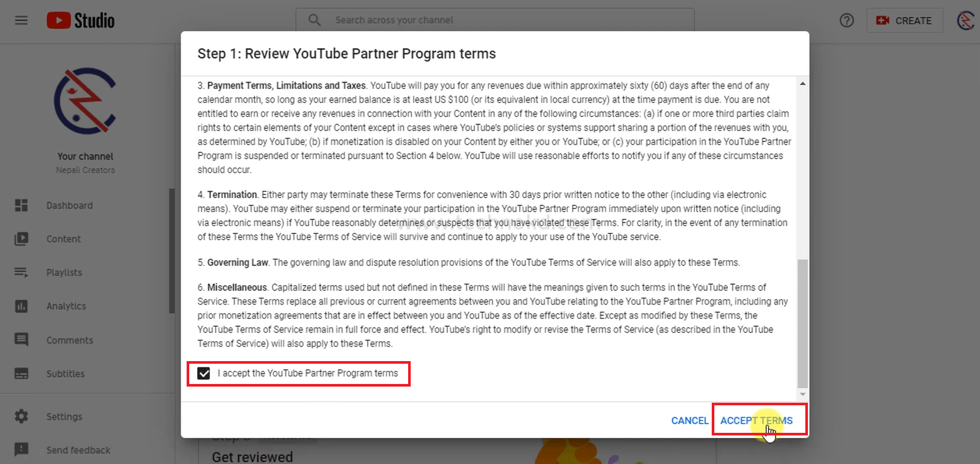Cancel the Partner Program terms dialog
Image resolution: width=980 pixels, height=464 pixels.
coord(690,420)
